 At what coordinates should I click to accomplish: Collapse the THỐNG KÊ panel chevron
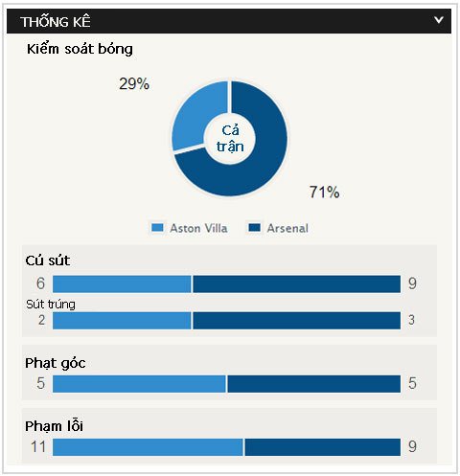click(439, 20)
